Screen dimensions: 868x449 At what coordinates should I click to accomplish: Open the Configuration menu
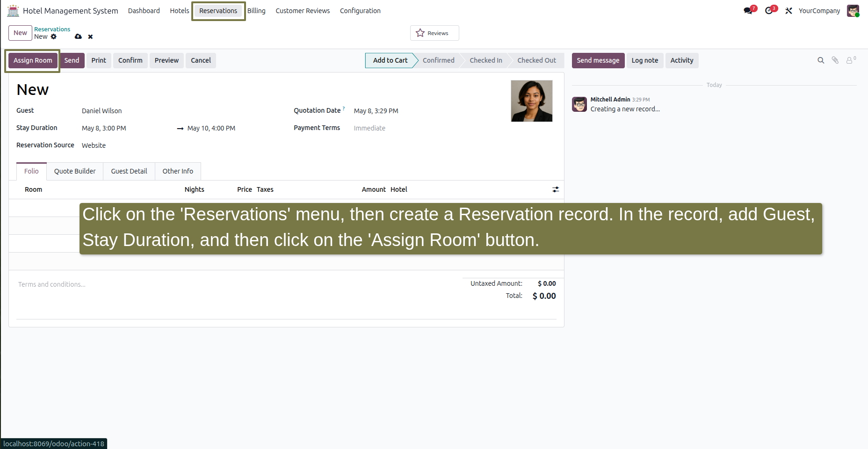tap(360, 11)
